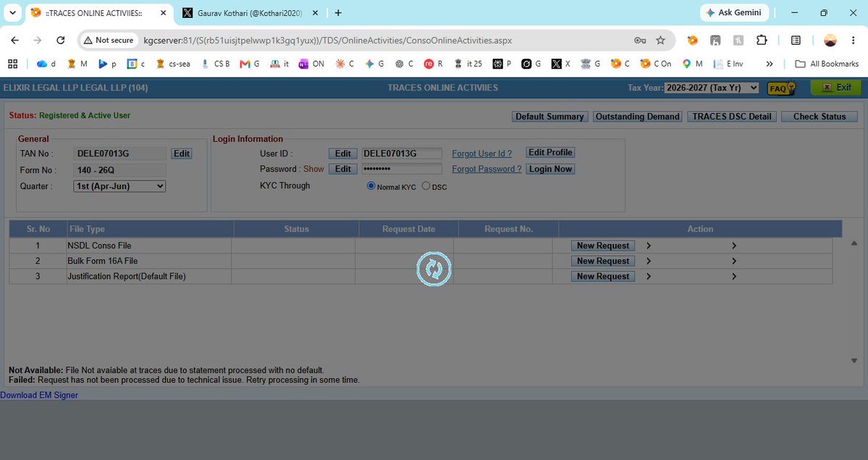Viewport: 868px width, 460px height.
Task: Click the Edit Profile button
Action: (x=550, y=152)
